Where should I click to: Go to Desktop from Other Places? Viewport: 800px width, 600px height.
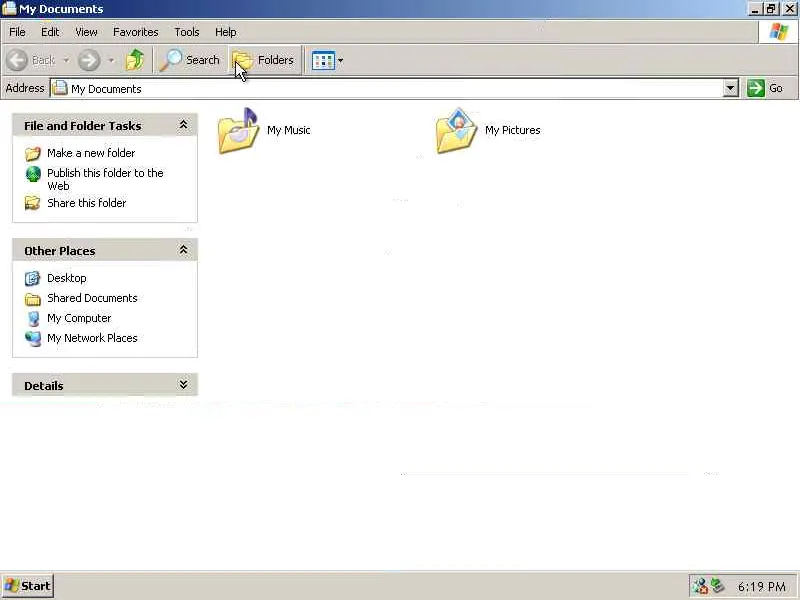click(x=67, y=278)
